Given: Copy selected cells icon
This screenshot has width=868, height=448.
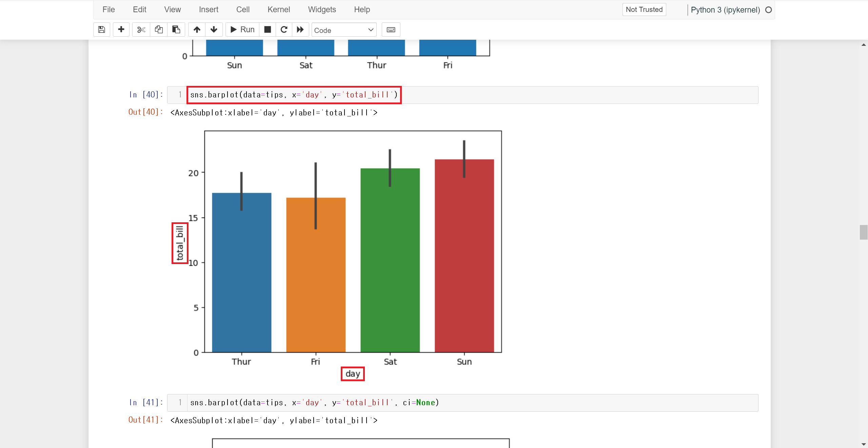Looking at the screenshot, I should 159,30.
